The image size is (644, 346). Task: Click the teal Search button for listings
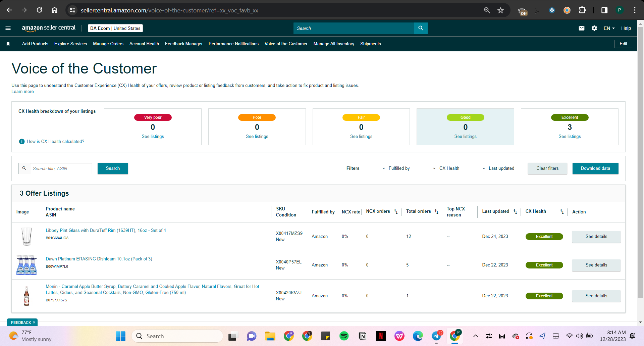(x=113, y=168)
